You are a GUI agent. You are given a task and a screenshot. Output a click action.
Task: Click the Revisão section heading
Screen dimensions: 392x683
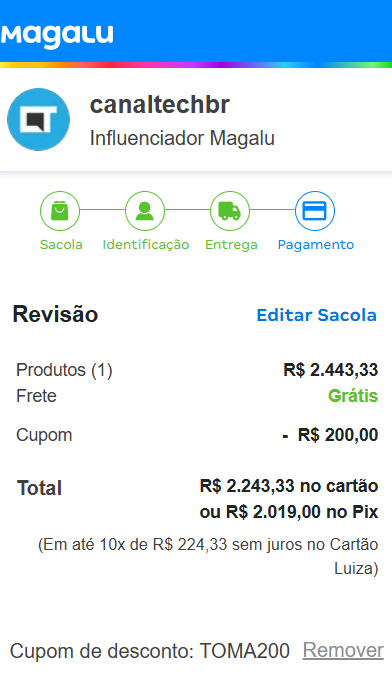tap(55, 314)
